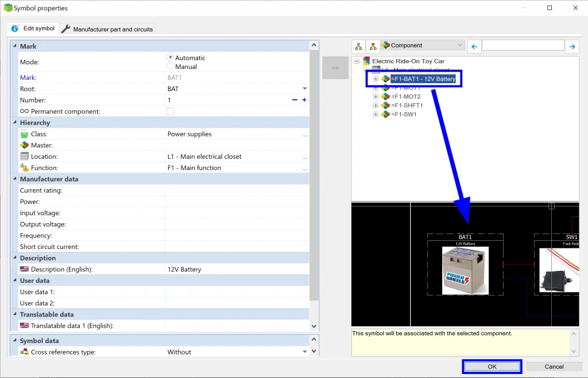588x378 pixels.
Task: Open the Component filter dropdown
Action: (422, 45)
